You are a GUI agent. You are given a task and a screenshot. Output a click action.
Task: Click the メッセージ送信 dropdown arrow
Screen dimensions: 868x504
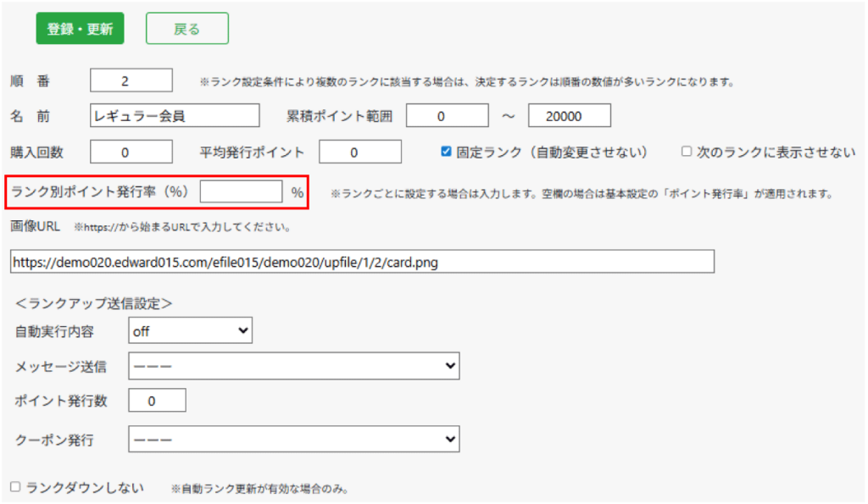click(x=450, y=365)
